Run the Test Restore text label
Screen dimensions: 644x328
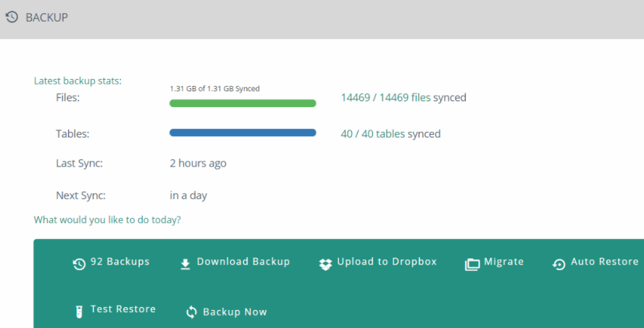pos(123,309)
